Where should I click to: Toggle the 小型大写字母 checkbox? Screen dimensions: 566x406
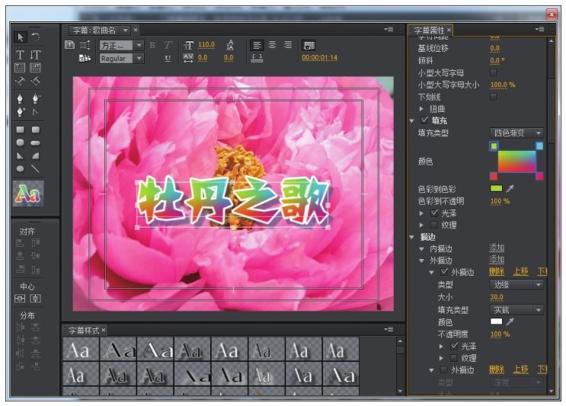493,73
